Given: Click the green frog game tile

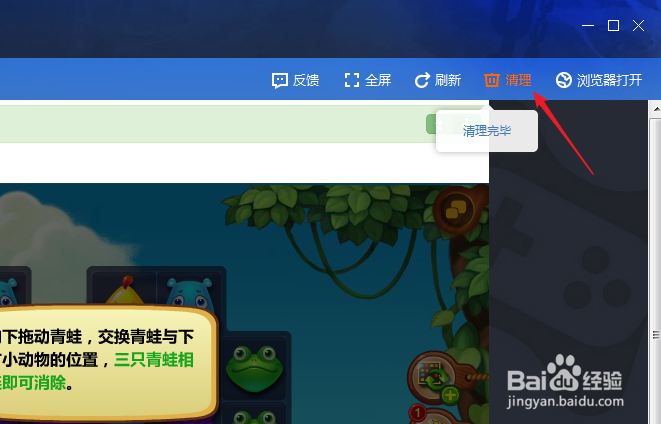Looking at the screenshot, I should pos(254,368).
